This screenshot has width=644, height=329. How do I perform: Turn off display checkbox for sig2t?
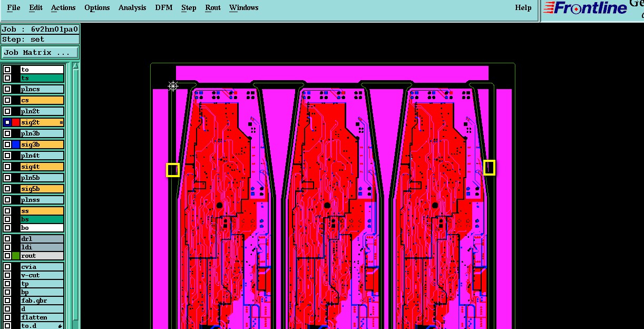pos(7,122)
